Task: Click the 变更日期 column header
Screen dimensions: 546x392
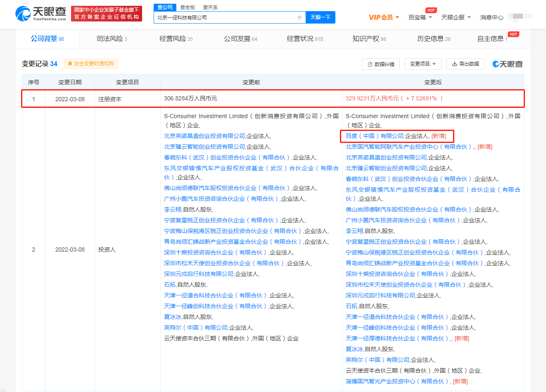Action: point(70,82)
